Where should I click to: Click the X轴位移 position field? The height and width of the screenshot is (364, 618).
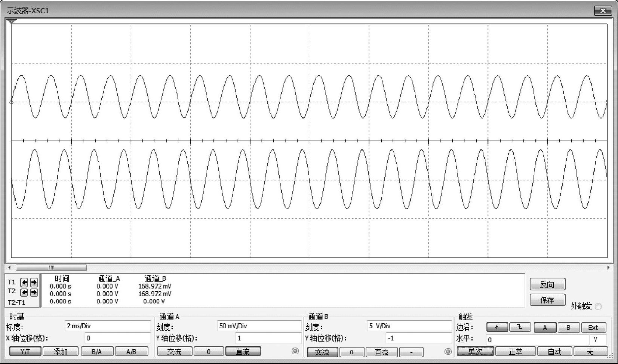click(118, 338)
